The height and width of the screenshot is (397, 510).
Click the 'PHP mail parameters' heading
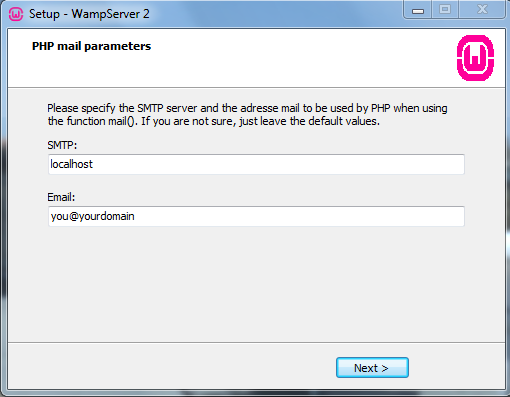(x=91, y=46)
